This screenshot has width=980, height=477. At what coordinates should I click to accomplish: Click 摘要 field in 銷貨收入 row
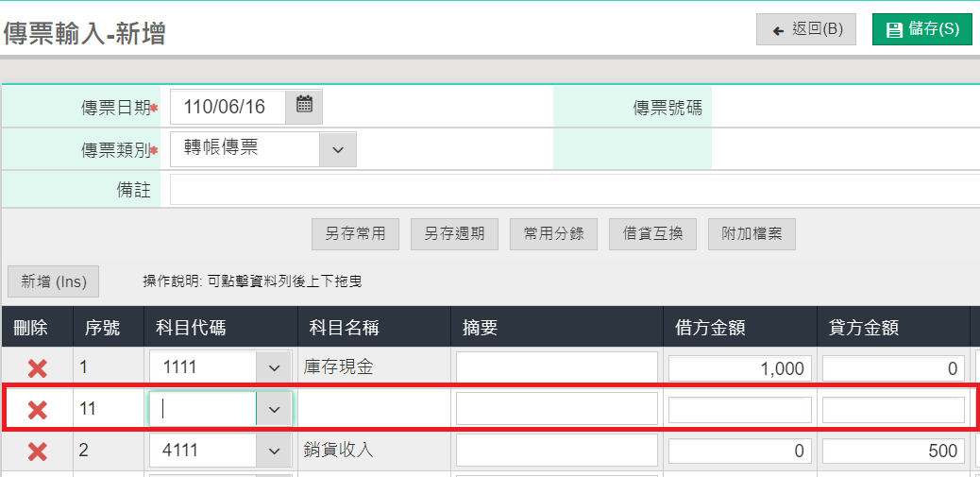[x=557, y=451]
